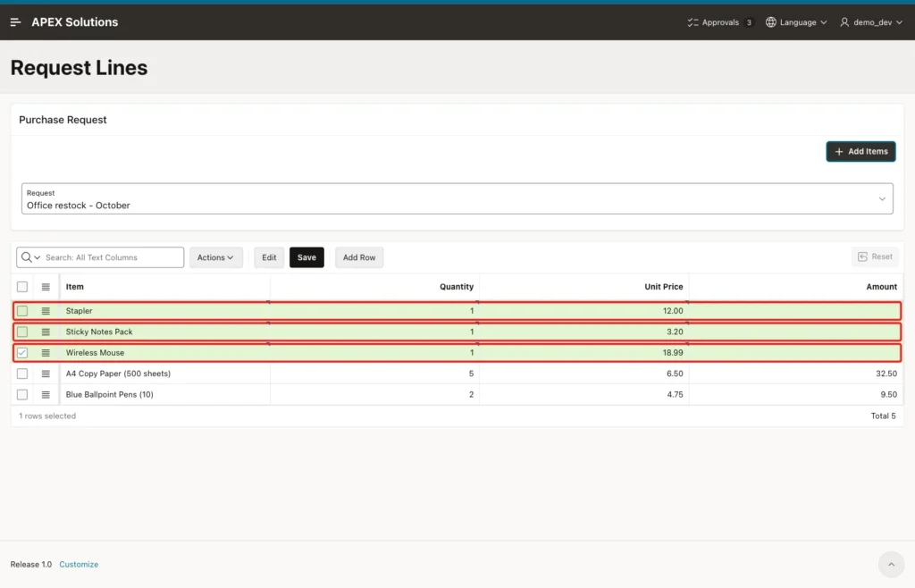Screen dimensions: 915x588
Task: Click the search magnifier icon
Action: click(26, 257)
